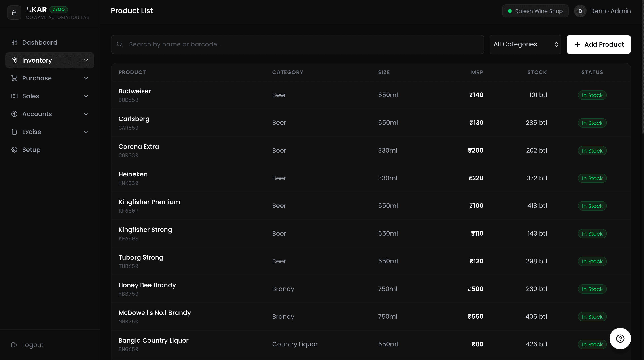
Task: Select Sales in the sidebar
Action: point(50,96)
